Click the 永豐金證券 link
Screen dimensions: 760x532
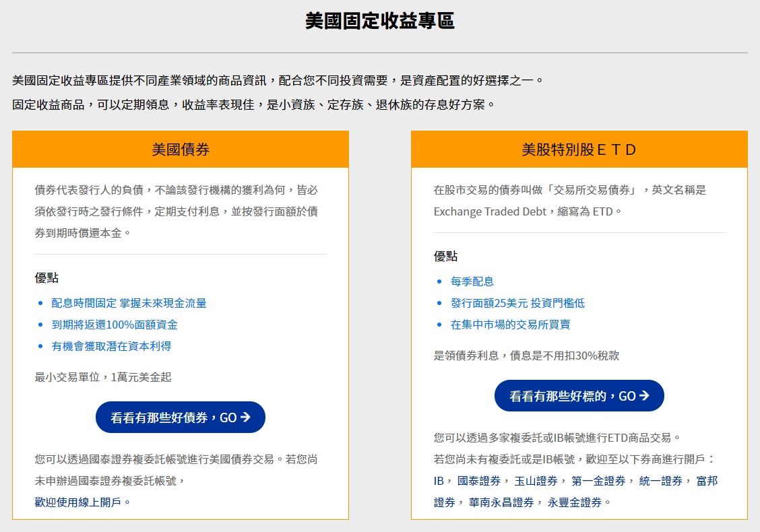point(575,502)
